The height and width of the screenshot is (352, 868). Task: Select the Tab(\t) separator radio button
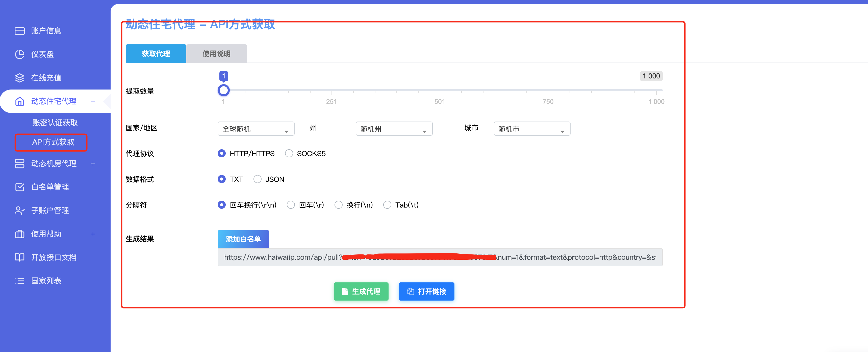point(387,204)
